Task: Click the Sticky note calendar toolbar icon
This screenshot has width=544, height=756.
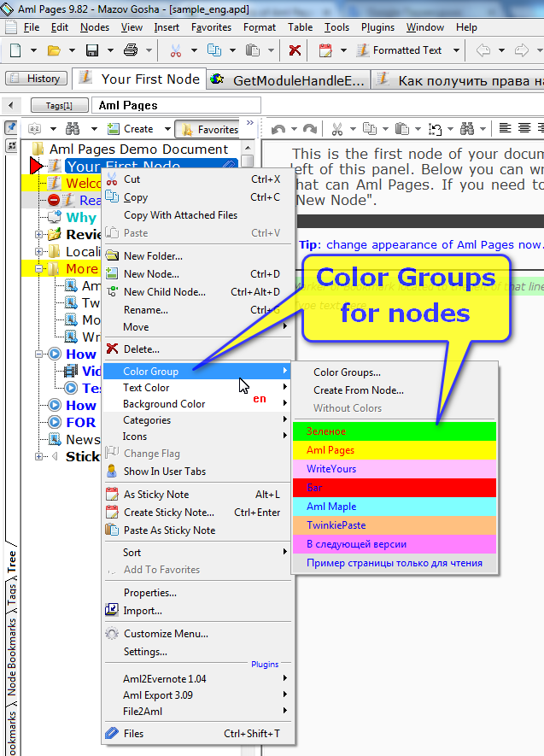Action: click(x=325, y=50)
